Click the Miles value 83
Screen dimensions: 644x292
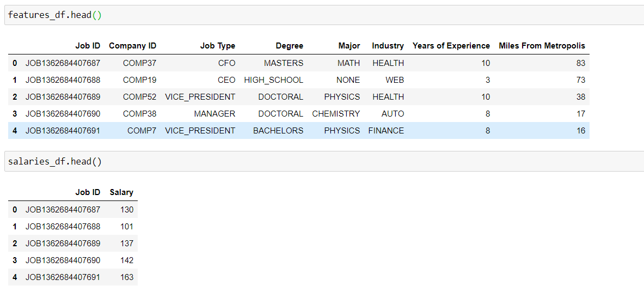(x=580, y=63)
